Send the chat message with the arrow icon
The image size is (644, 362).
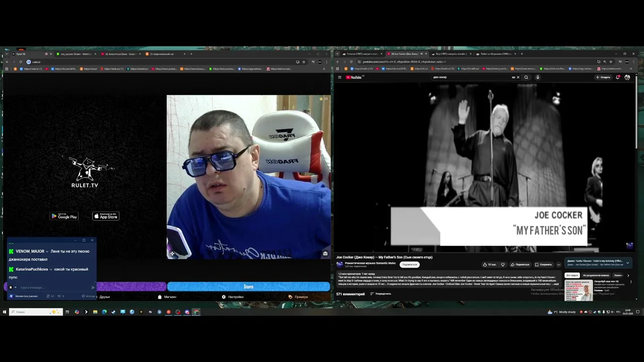(93, 288)
